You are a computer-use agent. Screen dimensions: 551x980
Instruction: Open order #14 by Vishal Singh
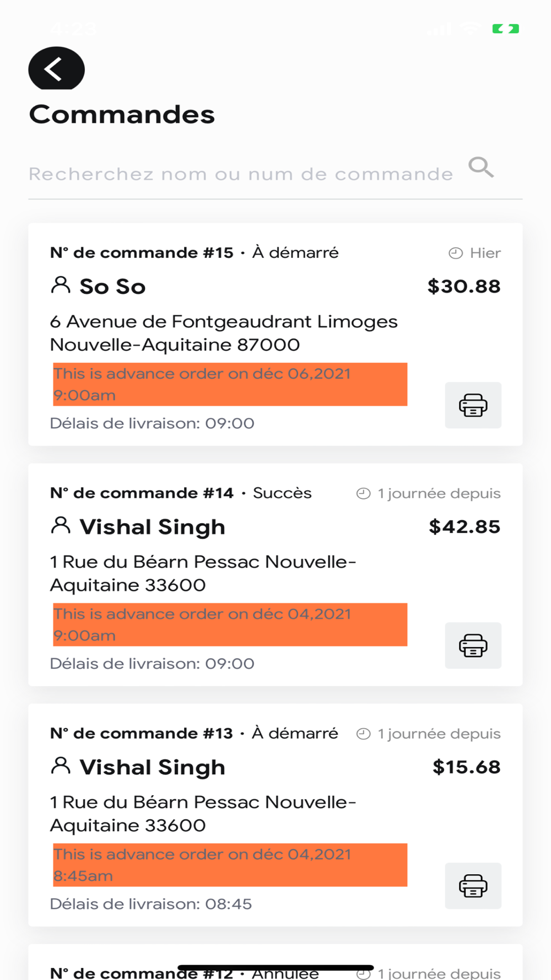click(x=275, y=575)
